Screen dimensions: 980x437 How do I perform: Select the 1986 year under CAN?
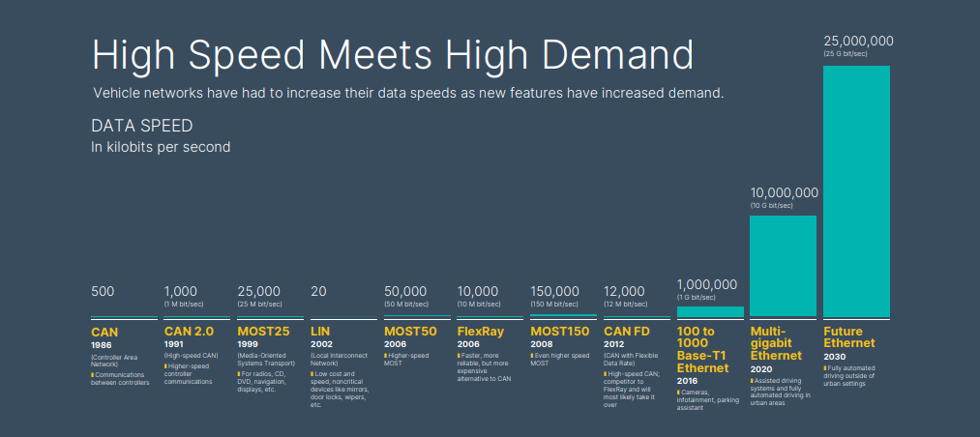click(102, 345)
